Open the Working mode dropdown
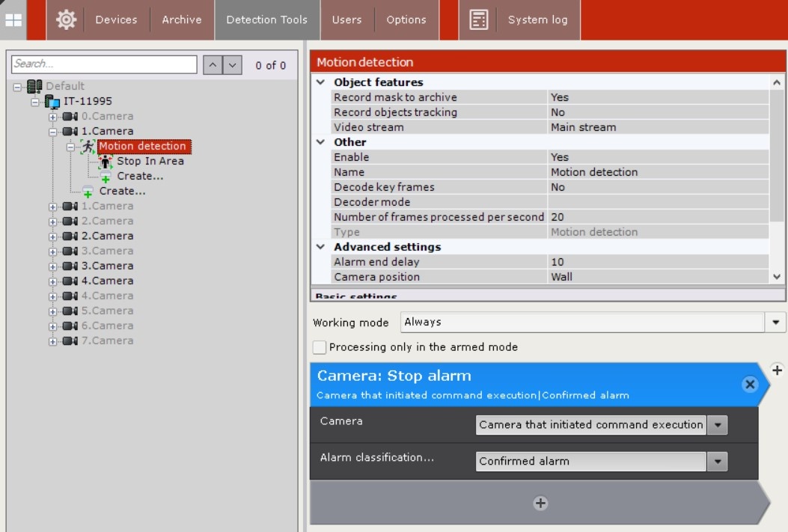The image size is (788, 532). point(775,322)
